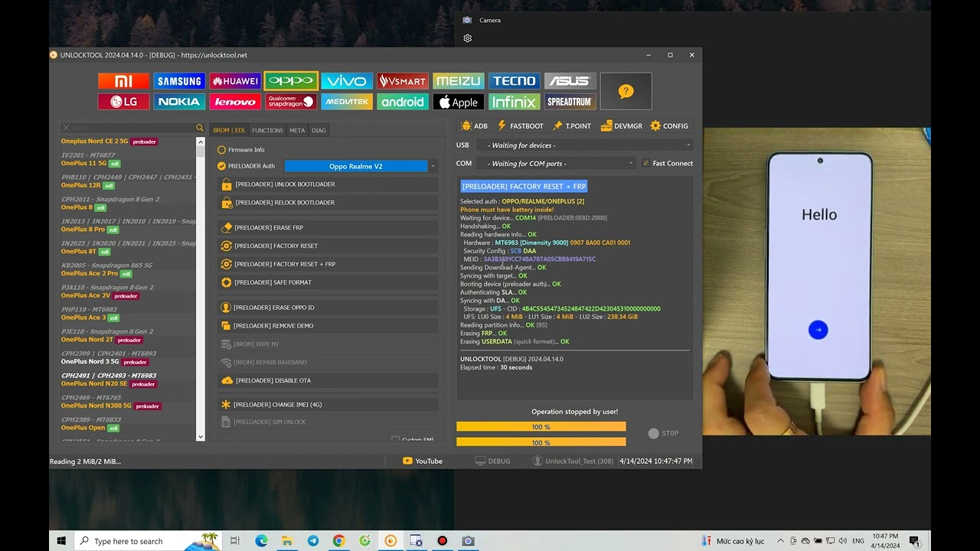The image size is (980, 551).
Task: Switch to the META tab
Action: coord(297,130)
